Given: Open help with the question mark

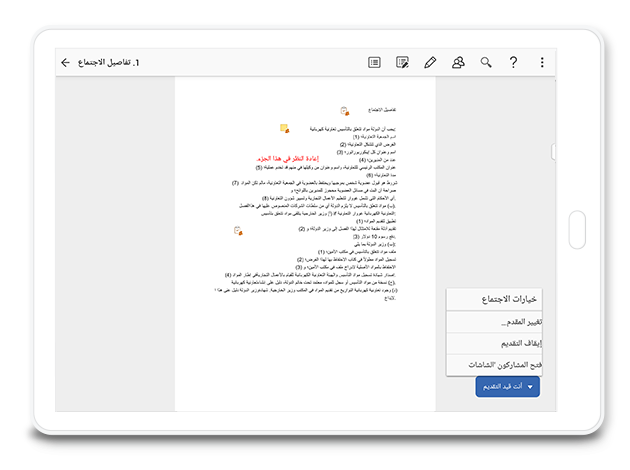Looking at the screenshot, I should tap(513, 62).
